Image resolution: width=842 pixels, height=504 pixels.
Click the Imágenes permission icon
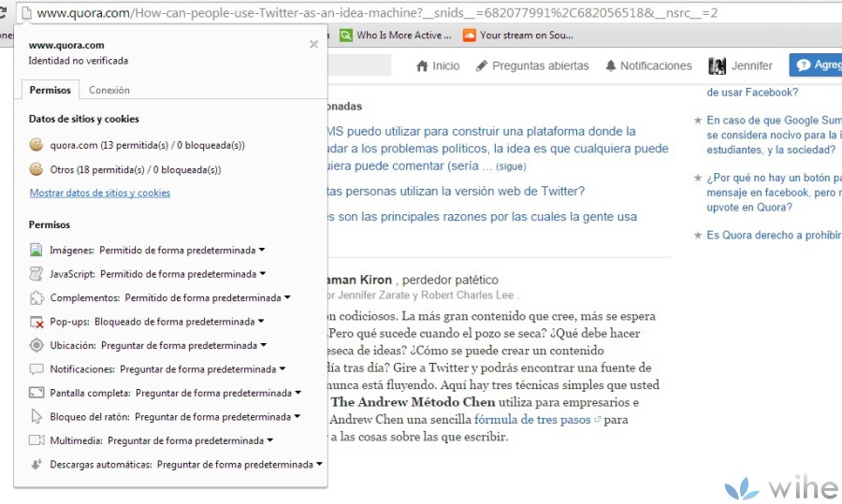click(x=36, y=250)
